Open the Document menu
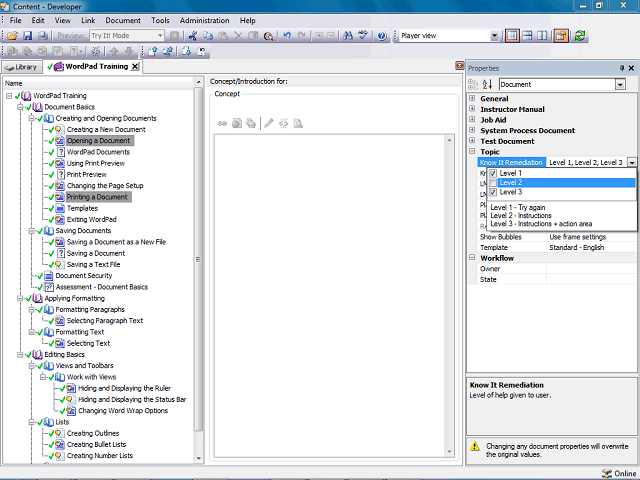 pyautogui.click(x=123, y=20)
